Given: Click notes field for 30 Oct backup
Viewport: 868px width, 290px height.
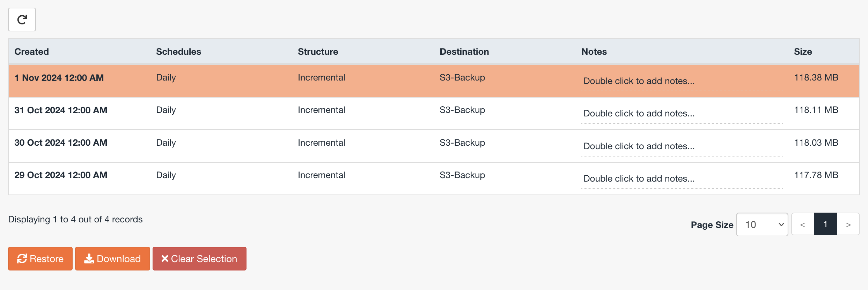Looking at the screenshot, I should (682, 146).
